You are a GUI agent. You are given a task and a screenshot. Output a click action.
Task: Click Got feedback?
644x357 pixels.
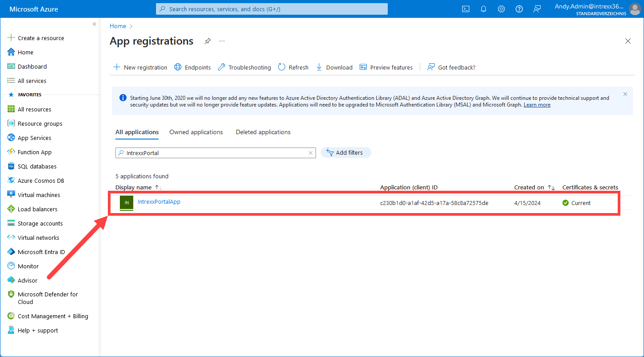tap(451, 67)
